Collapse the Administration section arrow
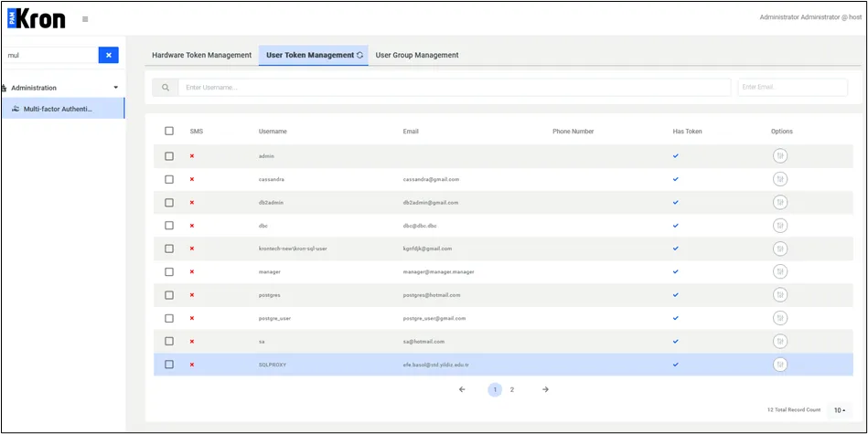Viewport: 868px width, 434px height. [115, 88]
